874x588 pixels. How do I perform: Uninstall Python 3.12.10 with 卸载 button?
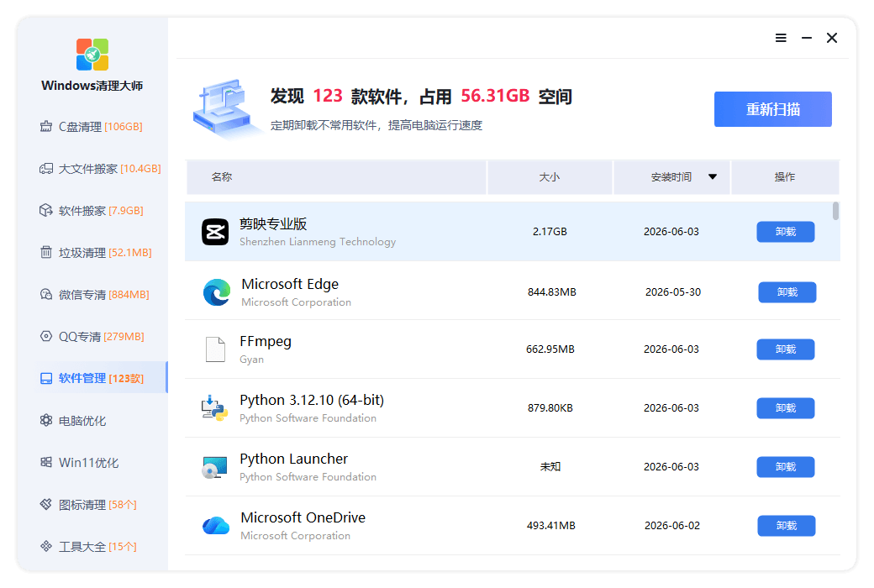click(786, 408)
